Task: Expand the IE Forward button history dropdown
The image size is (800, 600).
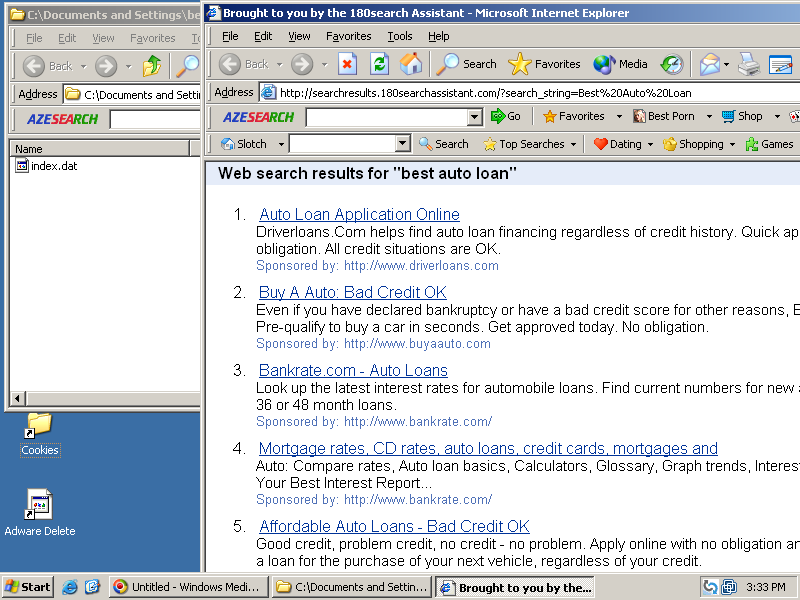Action: click(x=324, y=65)
